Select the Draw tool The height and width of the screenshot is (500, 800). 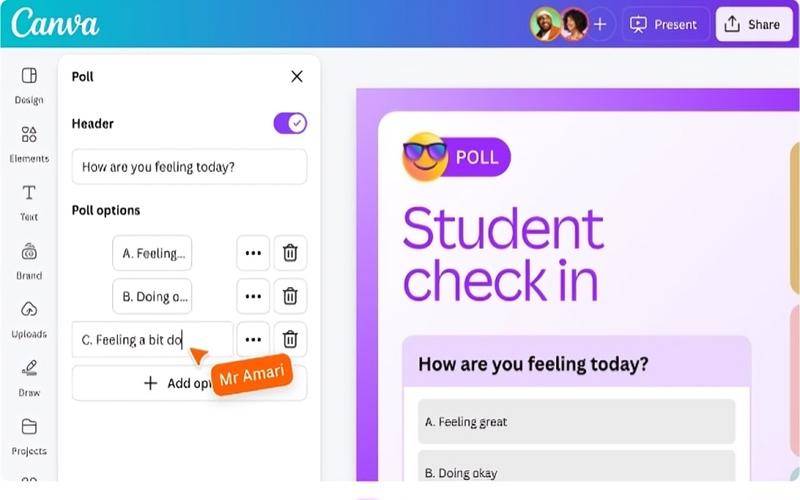(x=29, y=379)
